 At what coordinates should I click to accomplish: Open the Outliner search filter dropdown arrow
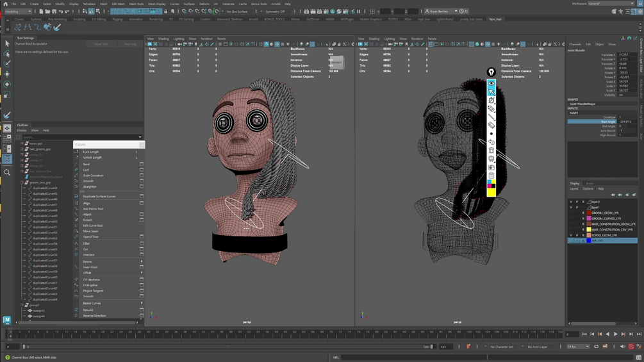click(x=140, y=137)
